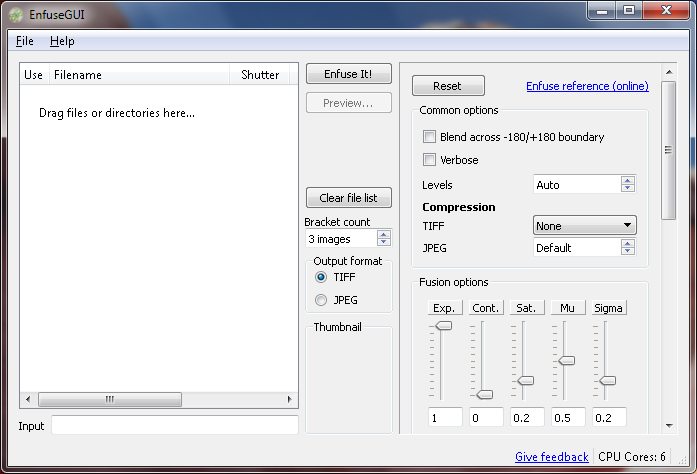Click the JPEG Default value field
Viewport: 697px width, 474px height.
(x=577, y=247)
